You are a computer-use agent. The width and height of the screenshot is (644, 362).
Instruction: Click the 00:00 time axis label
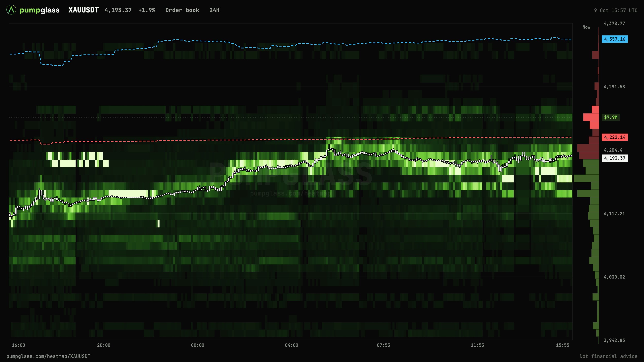click(197, 345)
